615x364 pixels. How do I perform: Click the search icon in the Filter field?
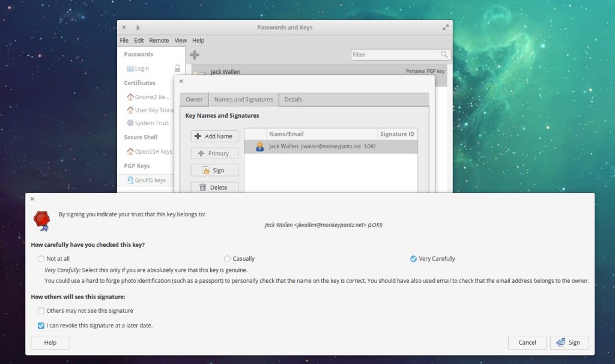(444, 55)
